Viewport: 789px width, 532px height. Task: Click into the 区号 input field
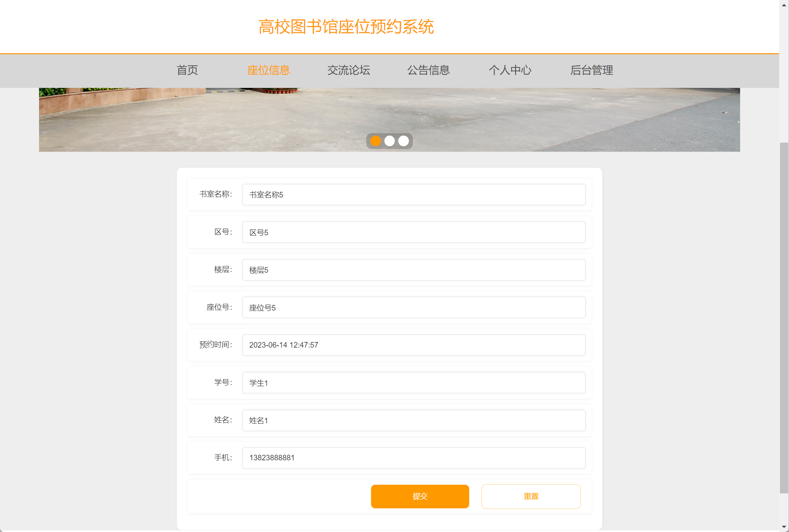[x=414, y=232]
